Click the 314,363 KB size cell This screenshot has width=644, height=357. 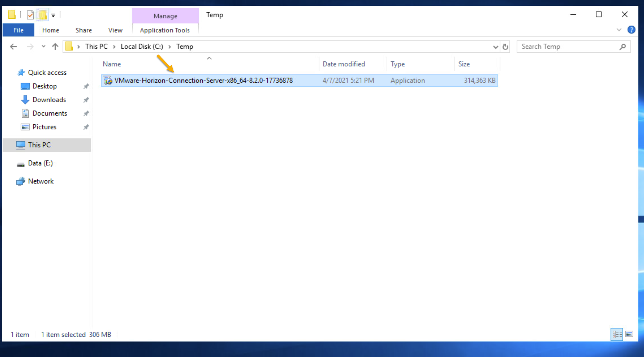coord(480,80)
